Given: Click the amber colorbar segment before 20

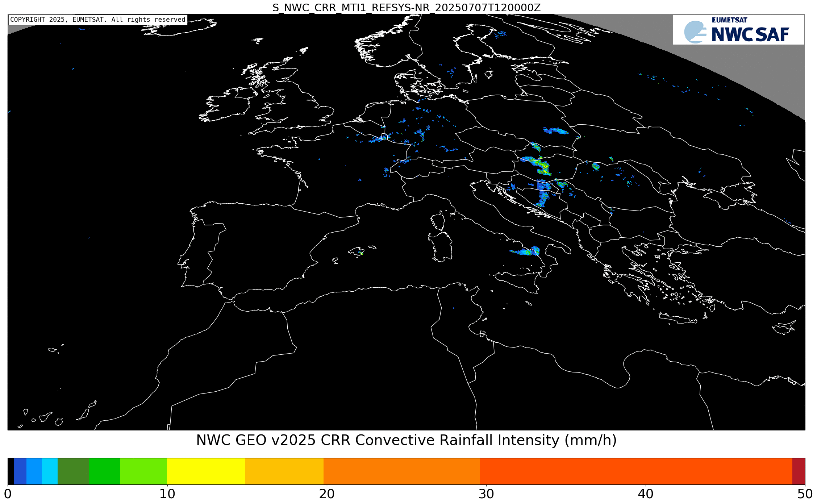Looking at the screenshot, I should (x=284, y=471).
